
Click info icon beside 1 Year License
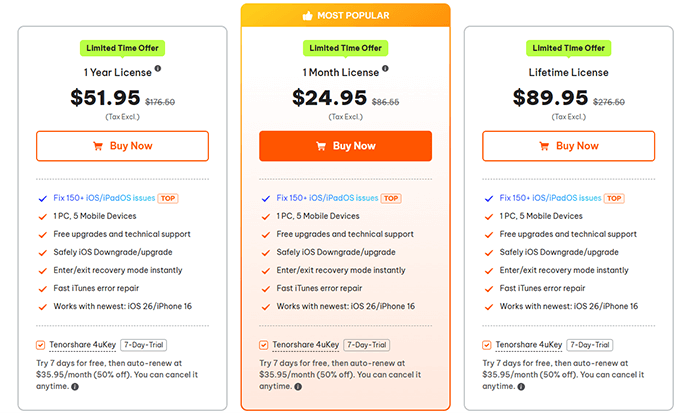(x=158, y=69)
